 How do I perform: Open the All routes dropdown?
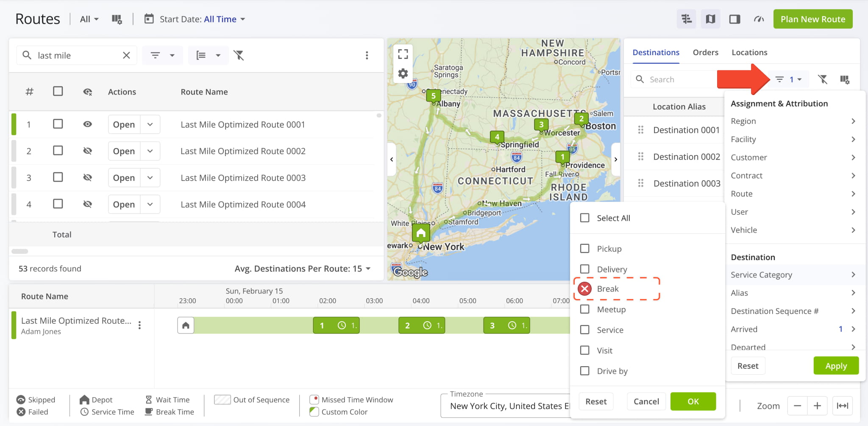pos(89,19)
